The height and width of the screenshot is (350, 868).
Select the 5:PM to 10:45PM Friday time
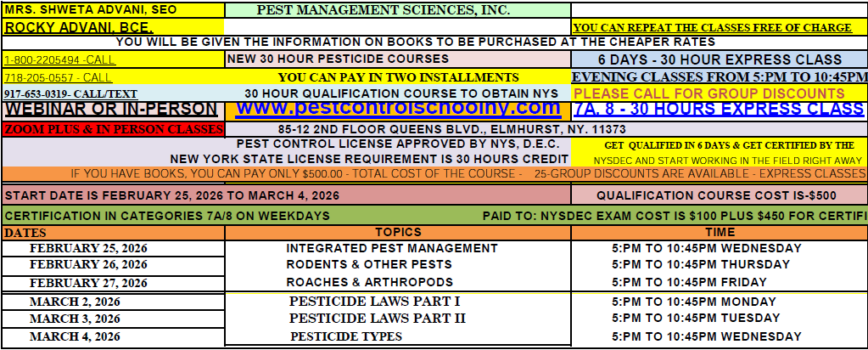(x=690, y=282)
